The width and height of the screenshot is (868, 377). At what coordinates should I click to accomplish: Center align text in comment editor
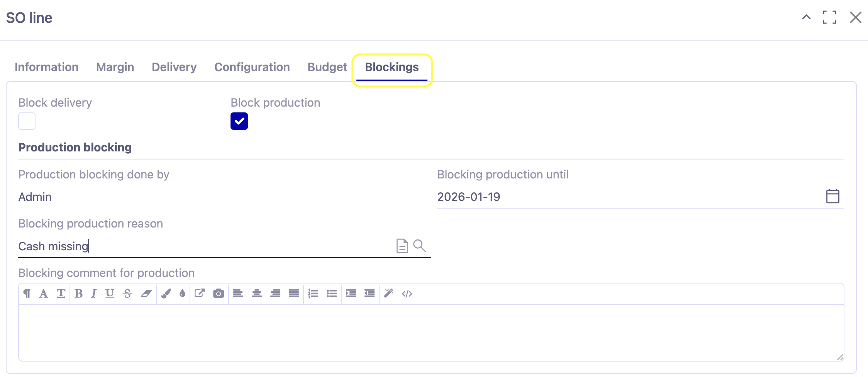click(x=257, y=294)
